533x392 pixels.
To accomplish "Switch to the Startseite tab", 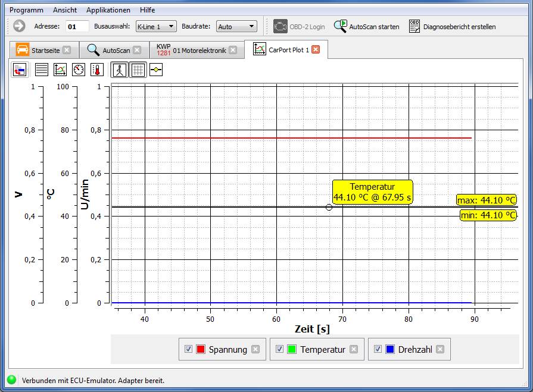I will [x=45, y=50].
